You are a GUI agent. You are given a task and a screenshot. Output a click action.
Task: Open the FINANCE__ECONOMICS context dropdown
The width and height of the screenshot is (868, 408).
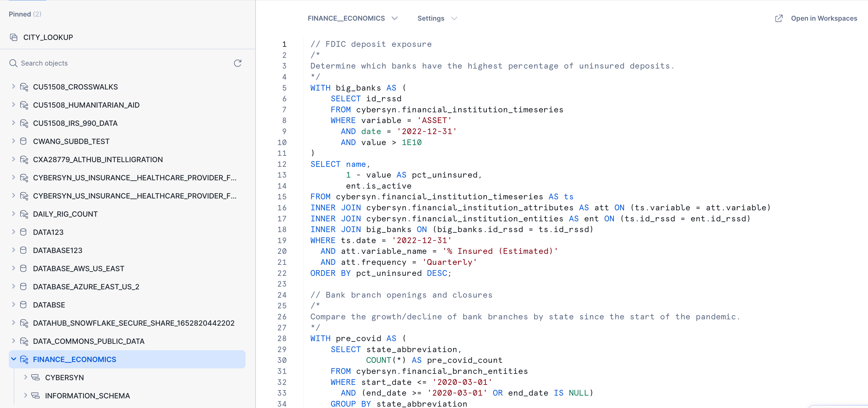point(353,18)
